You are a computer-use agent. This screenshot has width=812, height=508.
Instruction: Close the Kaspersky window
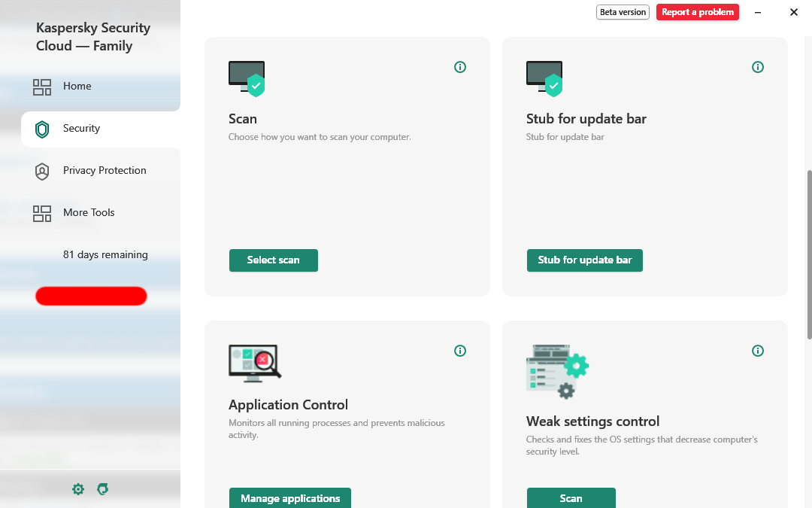click(x=794, y=12)
